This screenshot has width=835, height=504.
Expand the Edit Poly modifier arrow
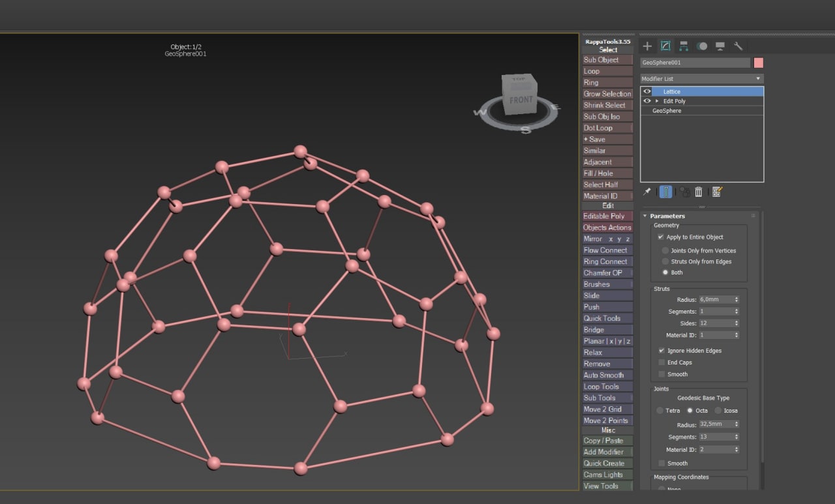coord(657,101)
